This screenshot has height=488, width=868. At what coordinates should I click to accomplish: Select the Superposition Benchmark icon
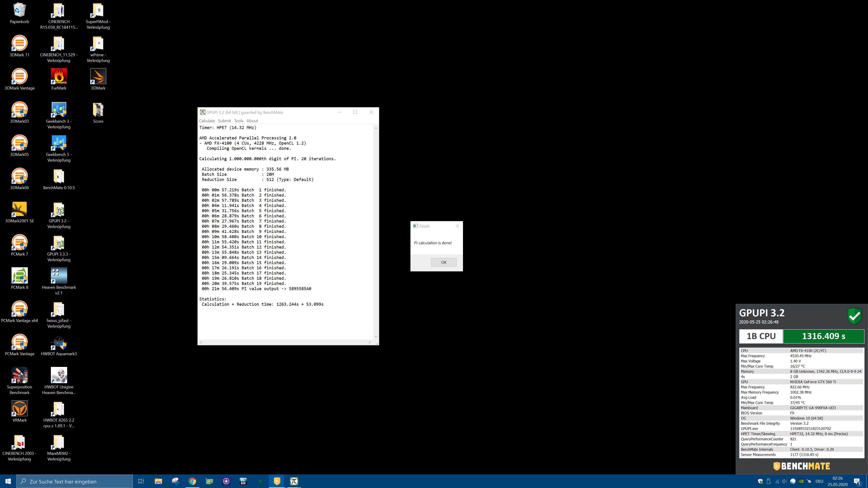[x=19, y=381]
